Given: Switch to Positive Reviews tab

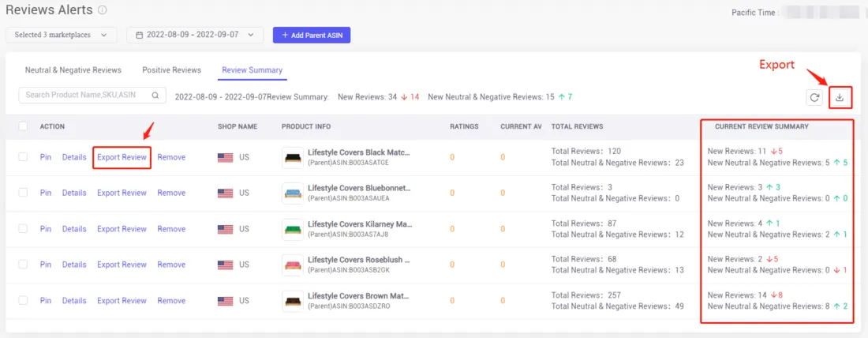Looking at the screenshot, I should pos(171,70).
